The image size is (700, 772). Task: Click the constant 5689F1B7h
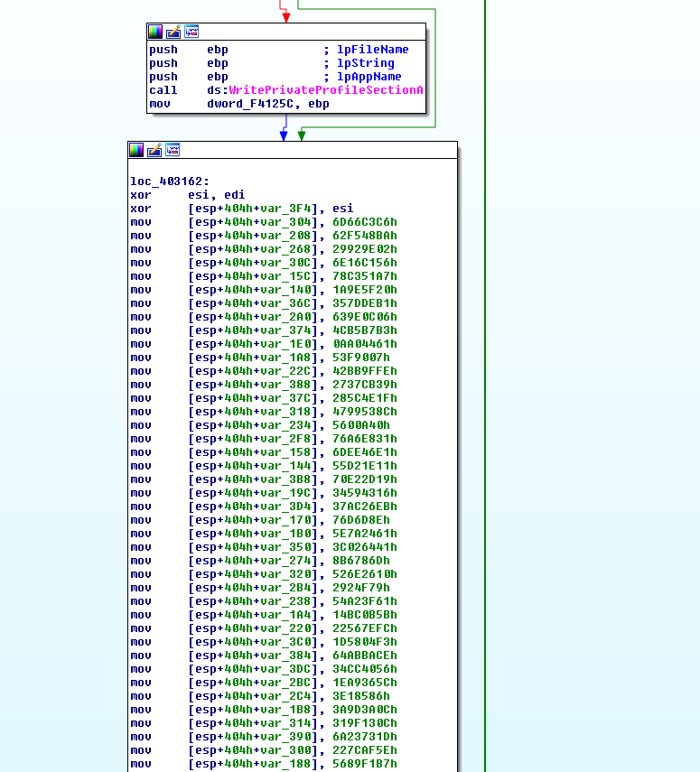point(364,764)
